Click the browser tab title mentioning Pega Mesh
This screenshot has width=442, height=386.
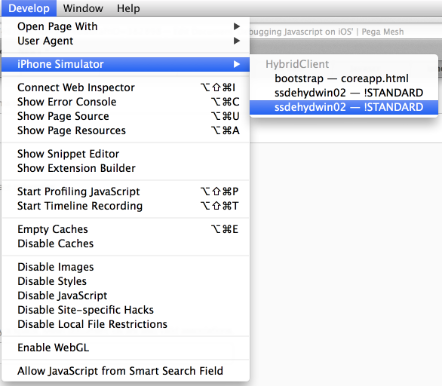pyautogui.click(x=327, y=32)
